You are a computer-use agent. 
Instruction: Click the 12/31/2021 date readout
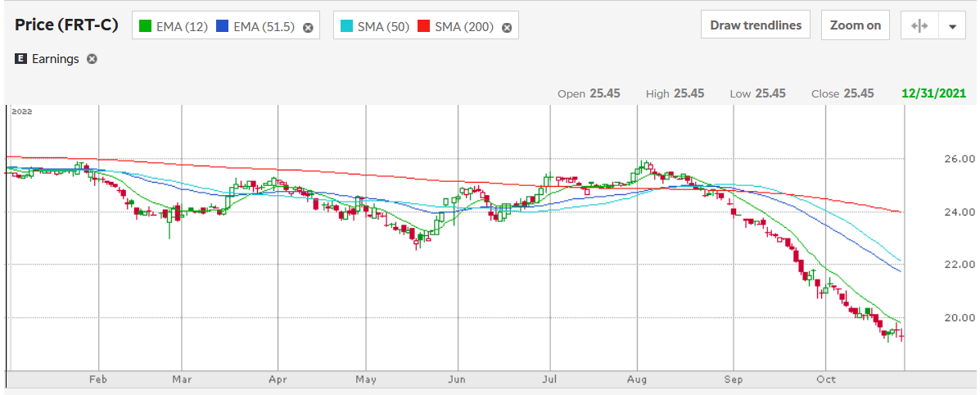point(934,93)
